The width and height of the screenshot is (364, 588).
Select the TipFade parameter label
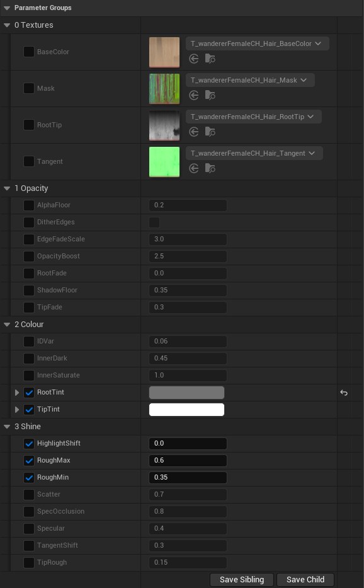(x=50, y=307)
